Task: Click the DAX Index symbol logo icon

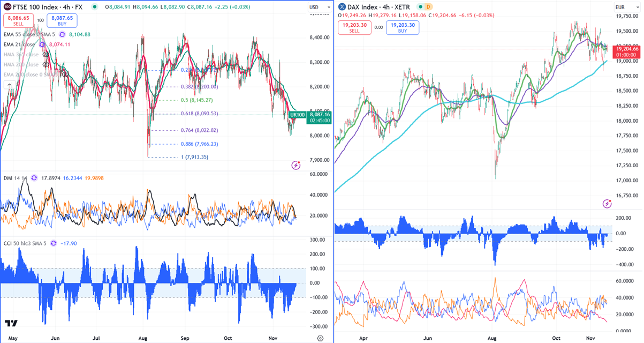Action: coord(342,7)
